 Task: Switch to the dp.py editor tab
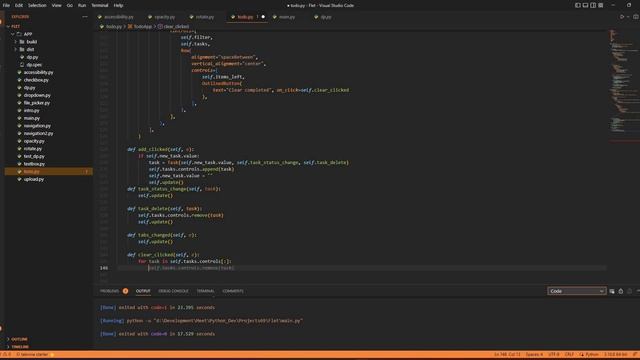coord(326,17)
